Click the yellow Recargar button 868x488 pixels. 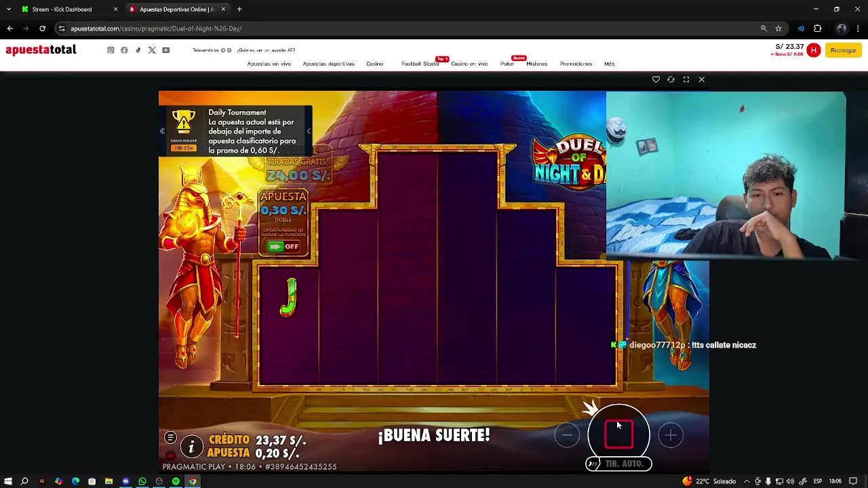(844, 50)
